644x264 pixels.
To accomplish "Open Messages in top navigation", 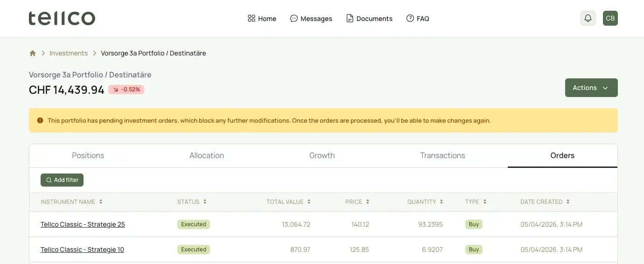I will tap(311, 19).
